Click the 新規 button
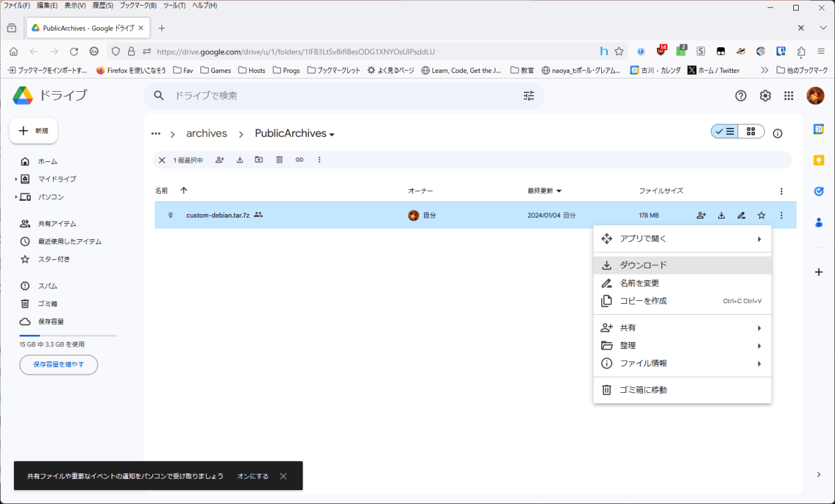 (x=33, y=131)
